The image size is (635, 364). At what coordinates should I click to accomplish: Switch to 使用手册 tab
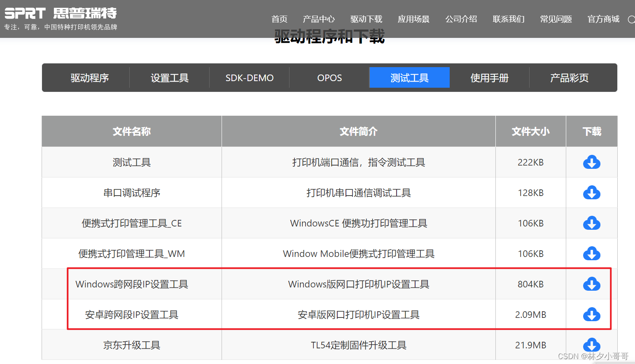tap(489, 78)
